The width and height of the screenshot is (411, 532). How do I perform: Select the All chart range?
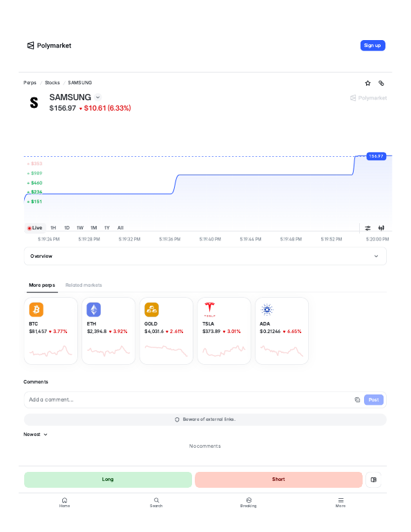click(120, 228)
